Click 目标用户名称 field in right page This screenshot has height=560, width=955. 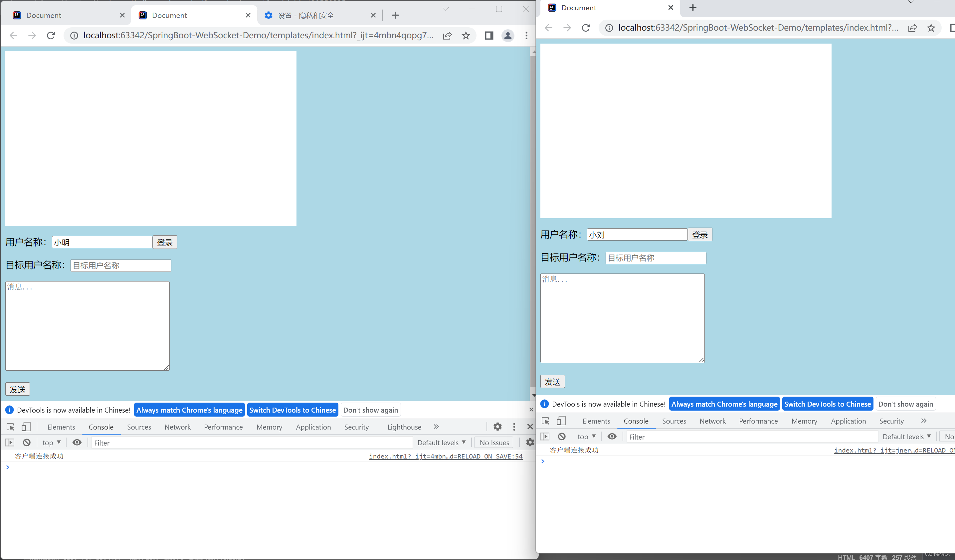(x=656, y=258)
